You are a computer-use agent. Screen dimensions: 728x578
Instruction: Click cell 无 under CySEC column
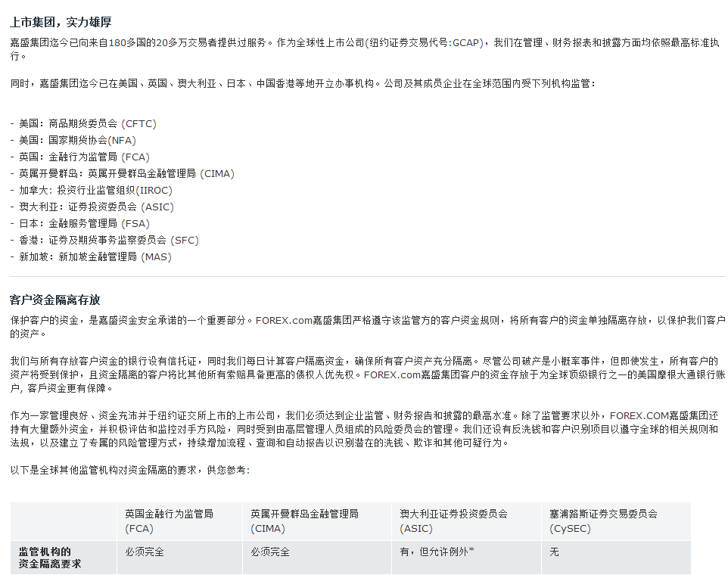click(x=616, y=558)
